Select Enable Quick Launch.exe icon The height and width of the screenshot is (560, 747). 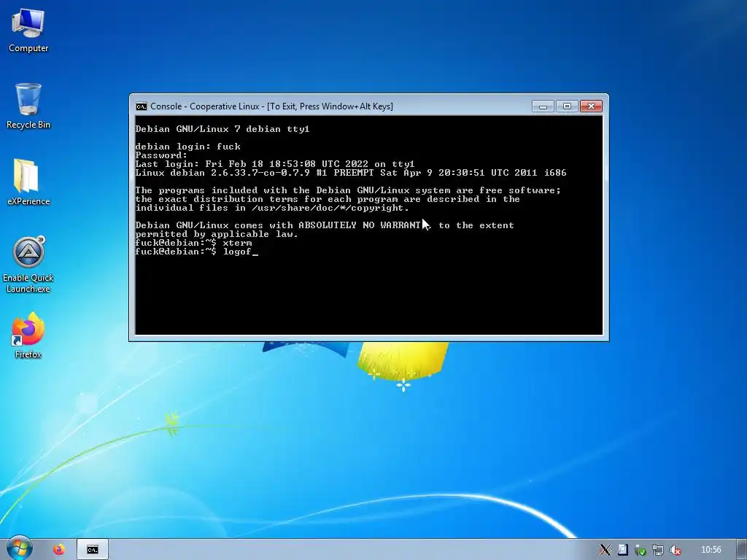28,265
